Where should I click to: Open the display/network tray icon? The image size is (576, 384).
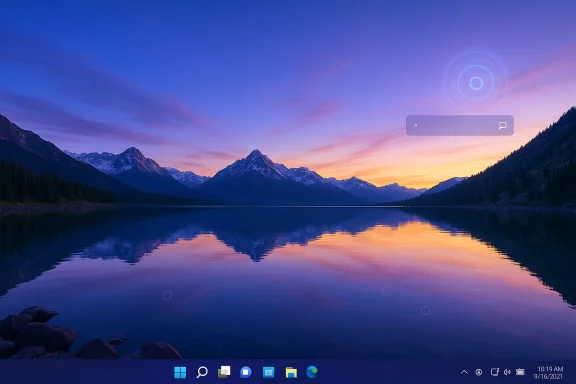(x=495, y=372)
